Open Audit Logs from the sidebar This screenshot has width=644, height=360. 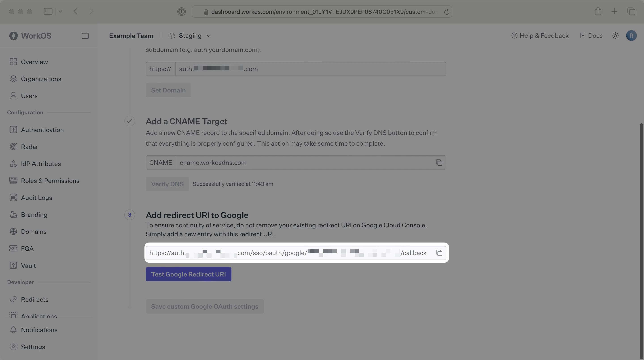click(x=36, y=198)
